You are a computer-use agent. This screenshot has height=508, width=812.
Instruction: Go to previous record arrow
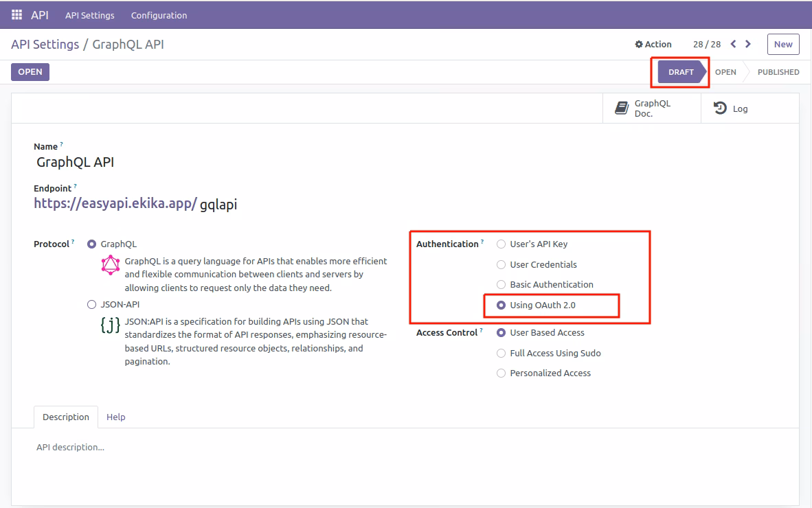[733, 44]
